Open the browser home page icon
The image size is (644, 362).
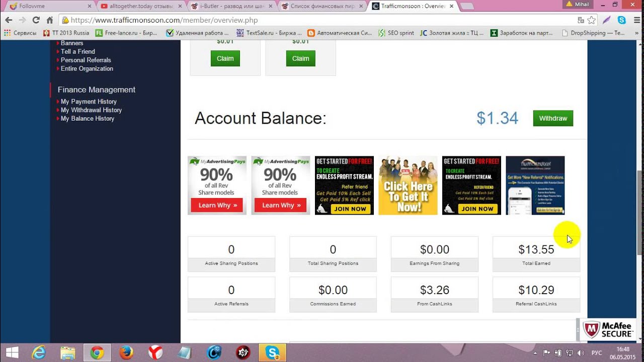49,20
